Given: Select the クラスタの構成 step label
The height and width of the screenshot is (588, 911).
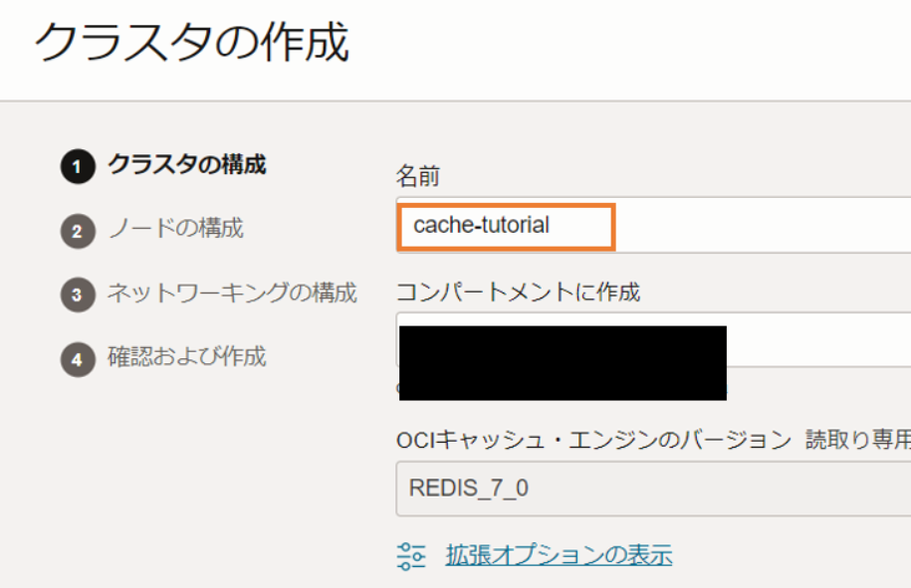Looking at the screenshot, I should (x=186, y=165).
